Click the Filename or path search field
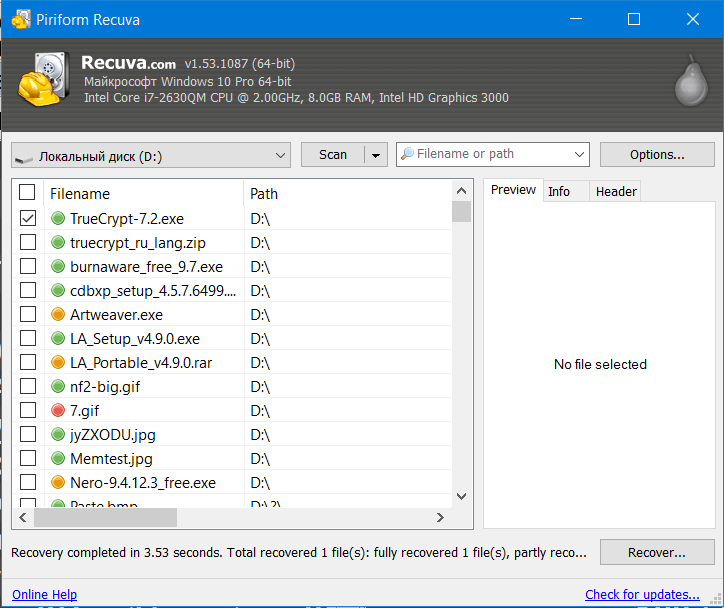This screenshot has height=608, width=724. pos(493,154)
